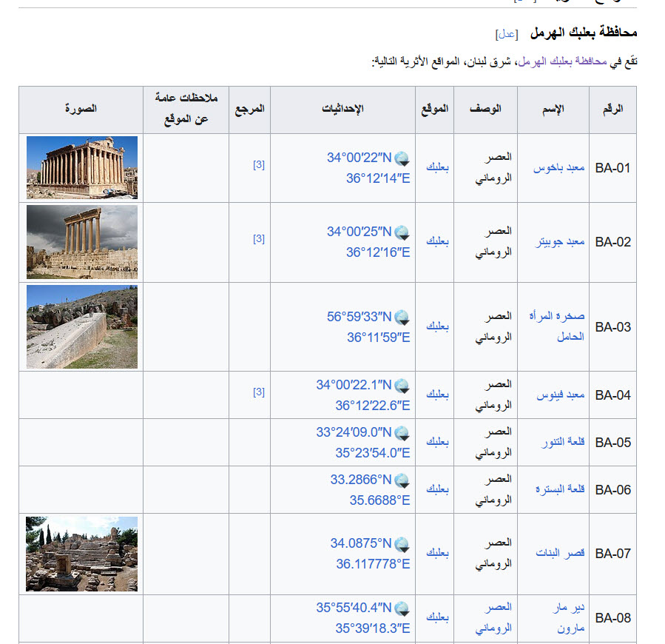Open reference [3] in BA-04 row
The width and height of the screenshot is (665, 644).
coord(259,392)
